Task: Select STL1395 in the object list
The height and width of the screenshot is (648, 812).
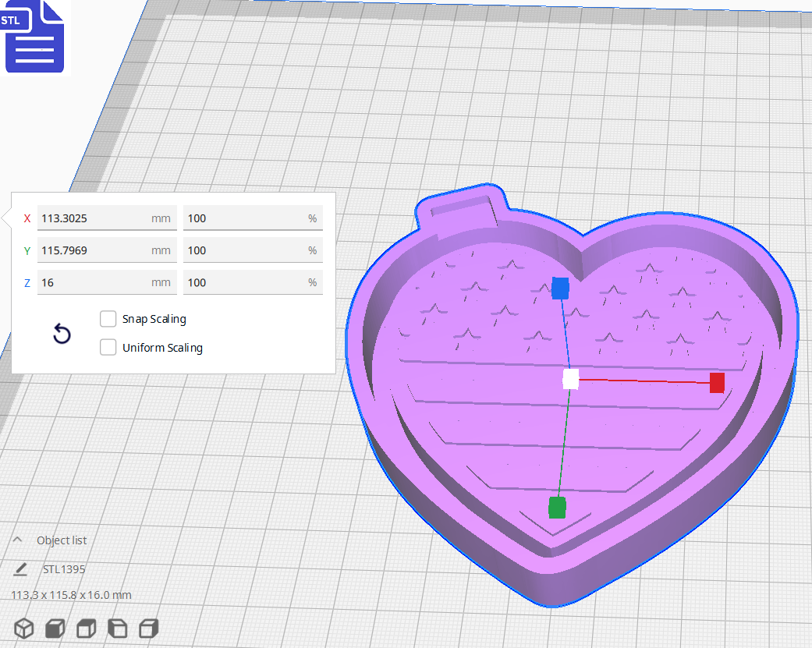Action: coord(64,569)
